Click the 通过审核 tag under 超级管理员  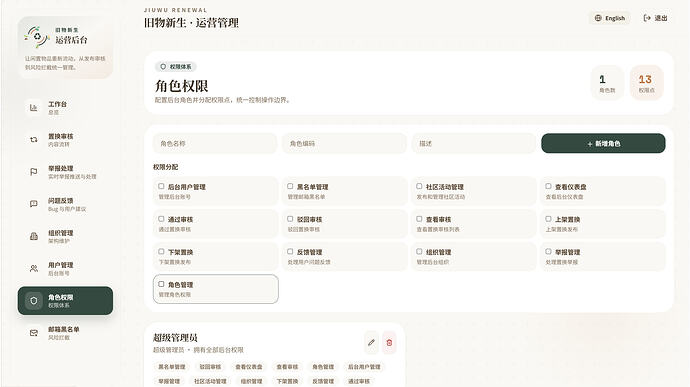(x=359, y=381)
